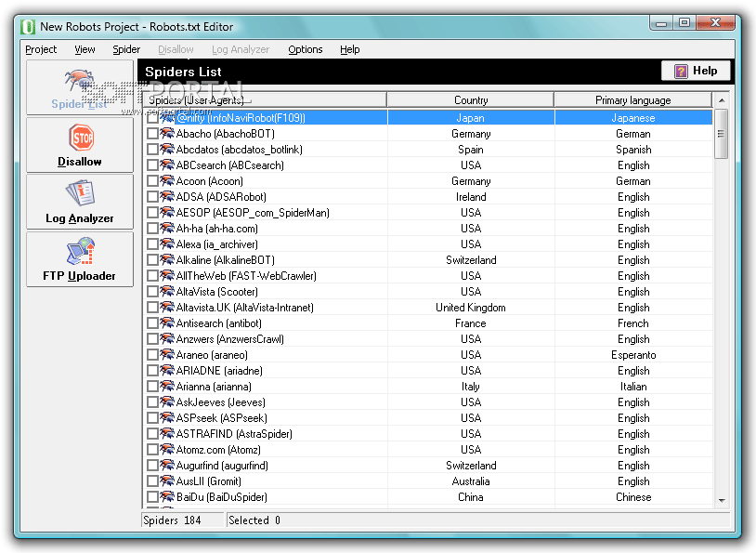This screenshot has width=756, height=553.
Task: Open the View menu
Action: [85, 49]
